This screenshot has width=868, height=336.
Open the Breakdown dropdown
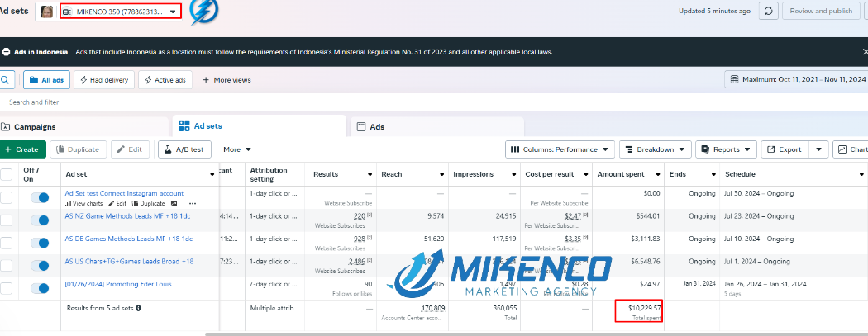point(656,149)
